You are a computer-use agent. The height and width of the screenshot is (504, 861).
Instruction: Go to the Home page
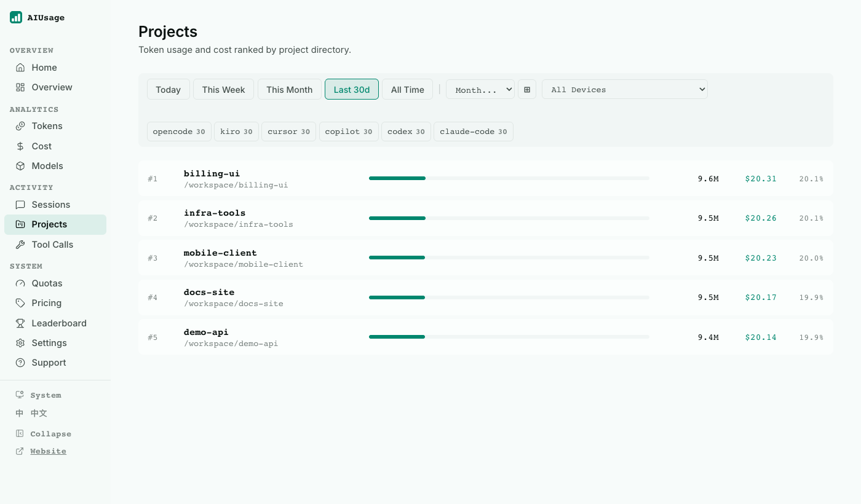[55, 68]
